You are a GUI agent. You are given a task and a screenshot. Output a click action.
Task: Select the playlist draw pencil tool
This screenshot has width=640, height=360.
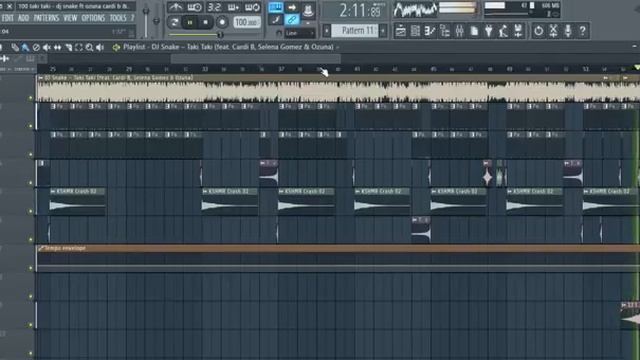[x=15, y=48]
